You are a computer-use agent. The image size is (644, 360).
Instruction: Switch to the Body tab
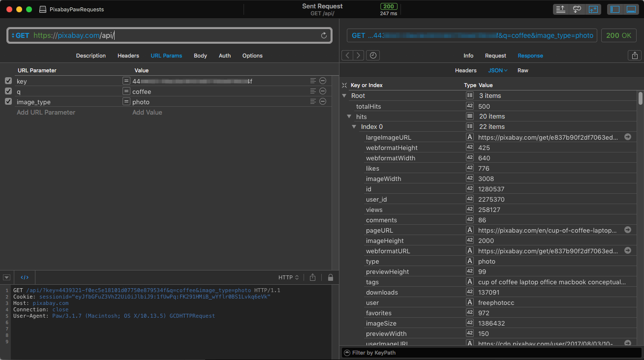click(x=200, y=56)
